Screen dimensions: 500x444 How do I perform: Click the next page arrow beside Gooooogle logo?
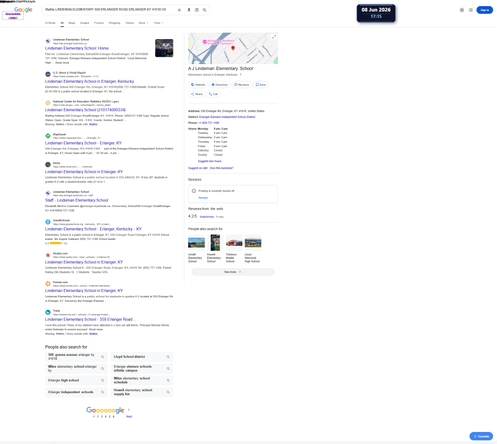(129, 410)
